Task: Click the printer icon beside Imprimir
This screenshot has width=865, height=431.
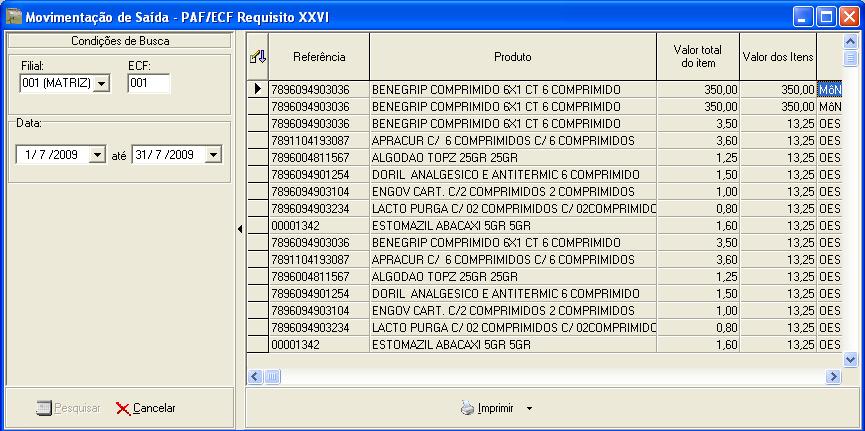Action: pyautogui.click(x=467, y=408)
